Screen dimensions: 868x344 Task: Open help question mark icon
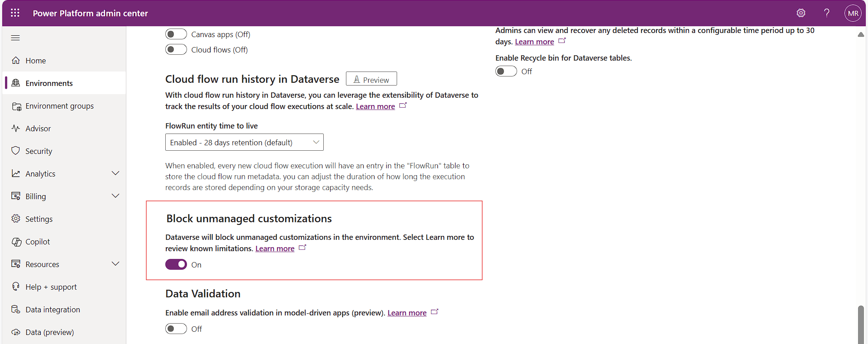[826, 13]
